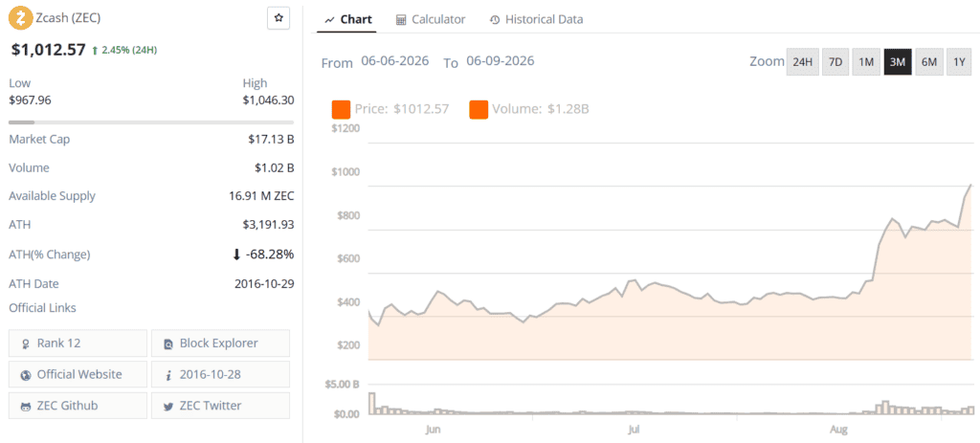
Task: Visit the Official Website link
Action: pos(78,374)
